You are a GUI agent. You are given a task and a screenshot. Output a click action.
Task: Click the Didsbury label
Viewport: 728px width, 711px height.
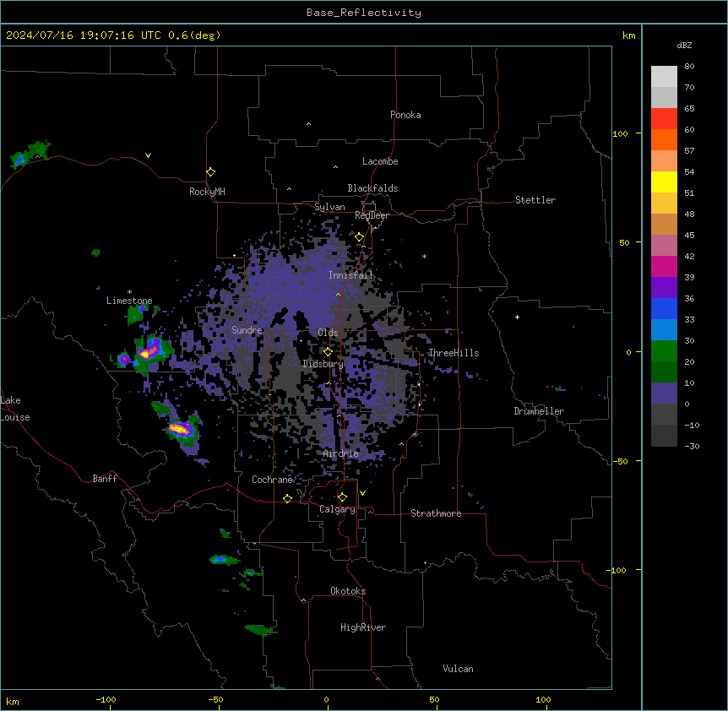tap(323, 364)
